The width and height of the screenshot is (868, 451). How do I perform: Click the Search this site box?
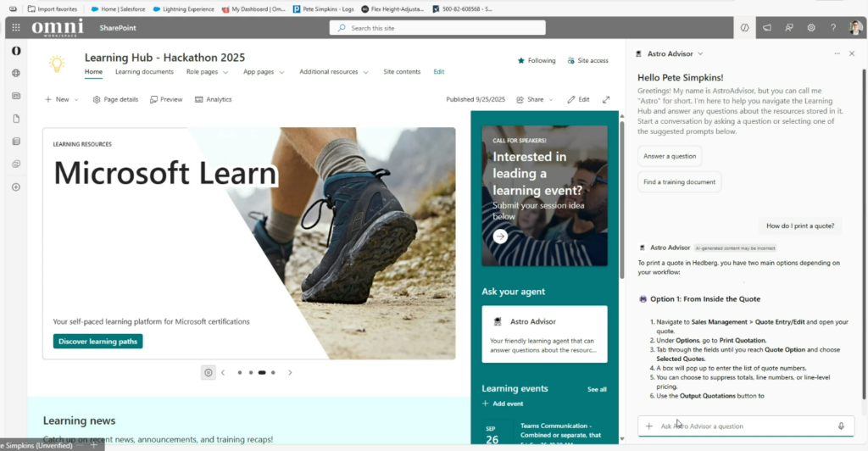tap(437, 28)
